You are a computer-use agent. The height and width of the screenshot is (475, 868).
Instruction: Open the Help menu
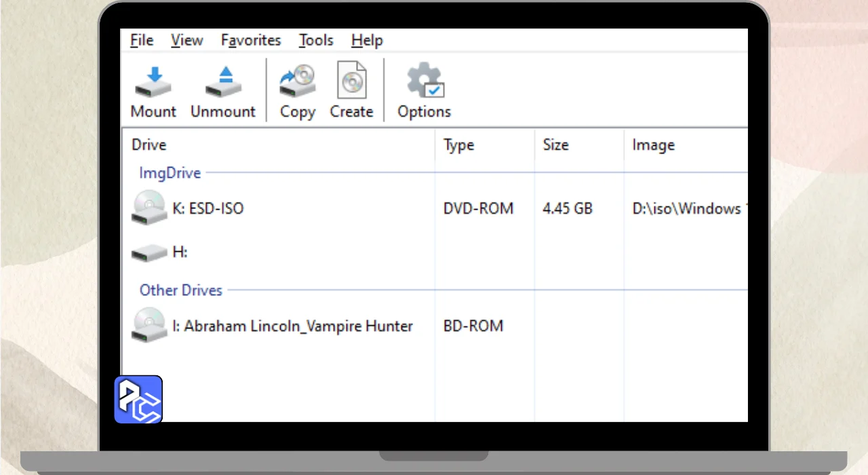[x=367, y=41]
